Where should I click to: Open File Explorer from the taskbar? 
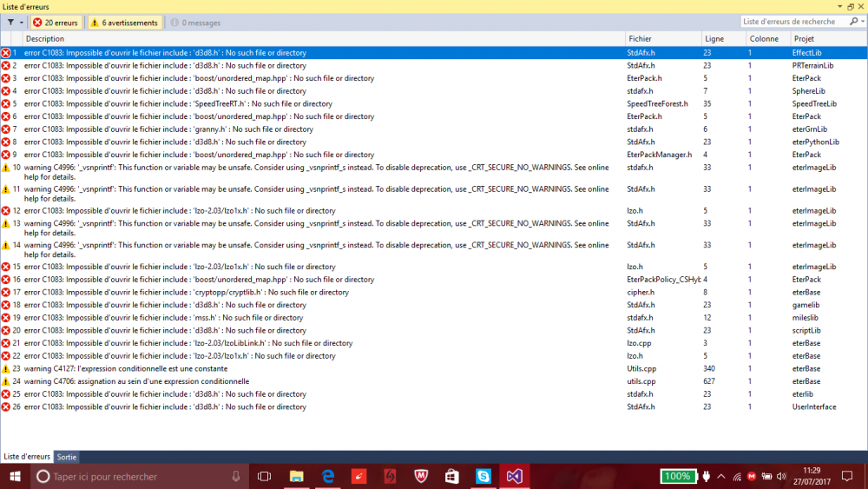(x=297, y=476)
